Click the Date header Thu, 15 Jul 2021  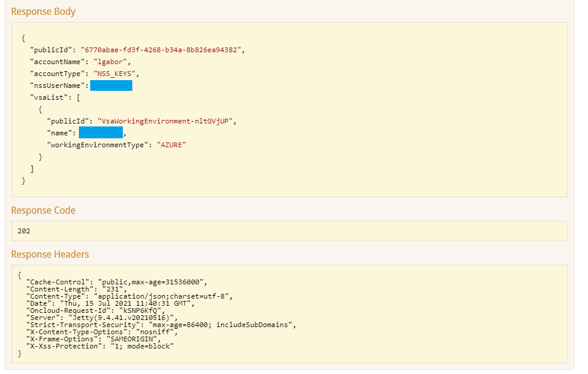(110, 303)
